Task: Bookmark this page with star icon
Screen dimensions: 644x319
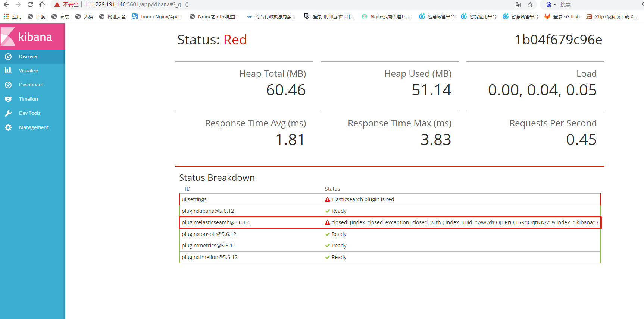Action: (x=530, y=4)
